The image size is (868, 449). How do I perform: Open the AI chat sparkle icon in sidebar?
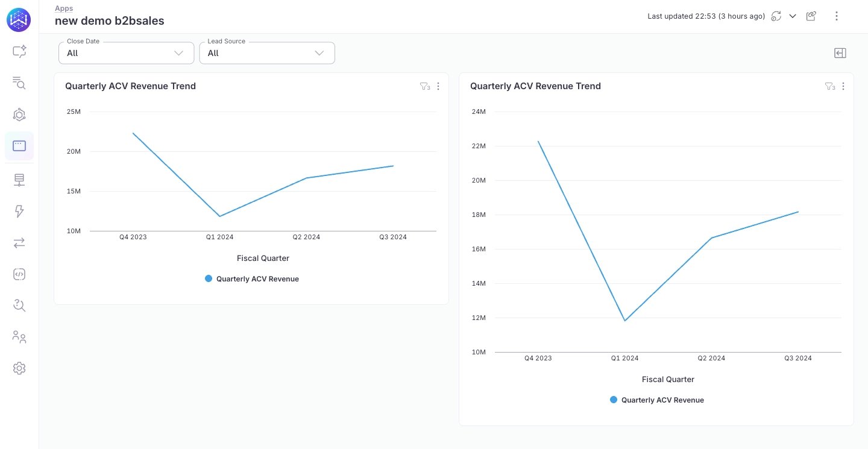pyautogui.click(x=19, y=52)
